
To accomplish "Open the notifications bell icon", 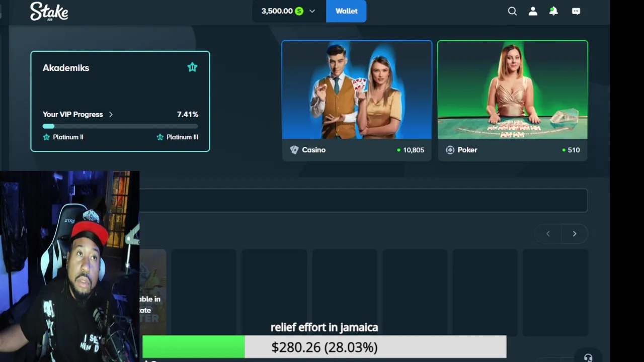I will coord(553,11).
